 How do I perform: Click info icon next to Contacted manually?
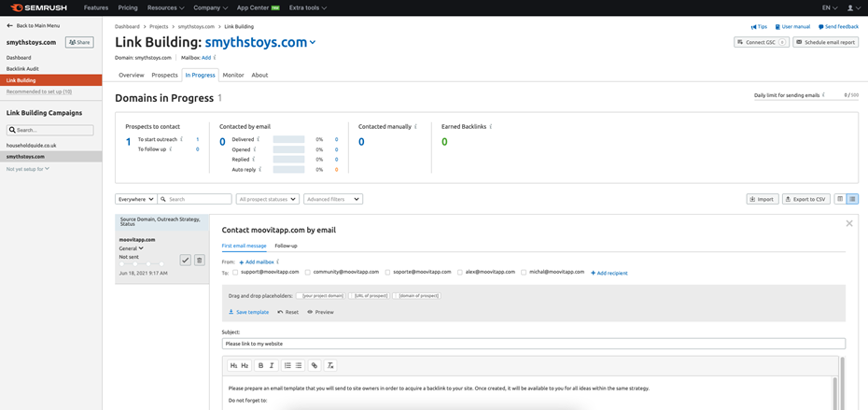[415, 126]
